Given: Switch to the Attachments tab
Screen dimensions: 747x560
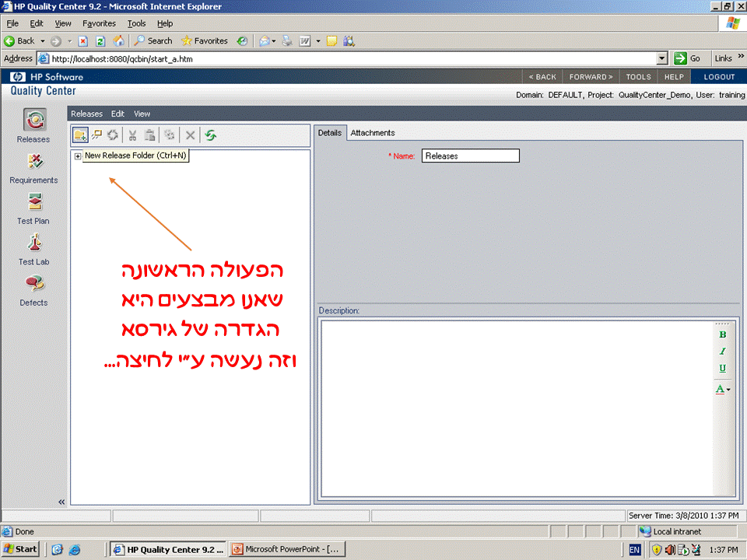Looking at the screenshot, I should pos(373,133).
